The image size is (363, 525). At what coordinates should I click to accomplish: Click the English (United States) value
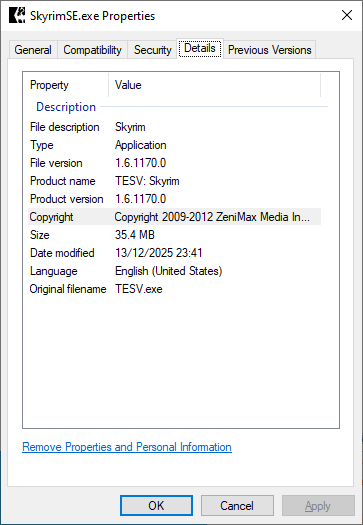point(168,271)
